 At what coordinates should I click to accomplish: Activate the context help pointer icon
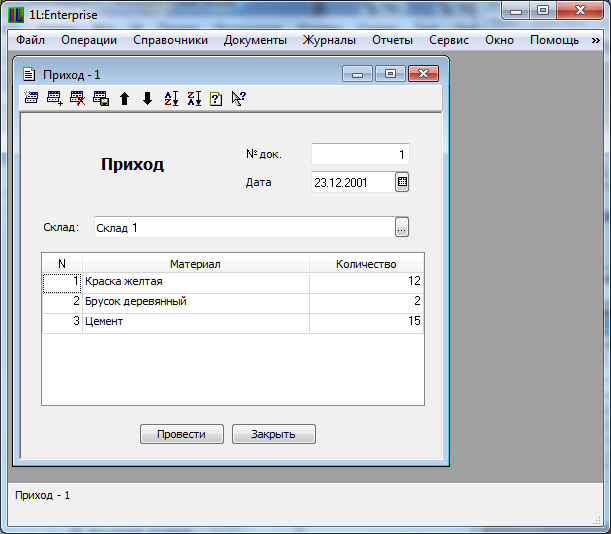238,98
